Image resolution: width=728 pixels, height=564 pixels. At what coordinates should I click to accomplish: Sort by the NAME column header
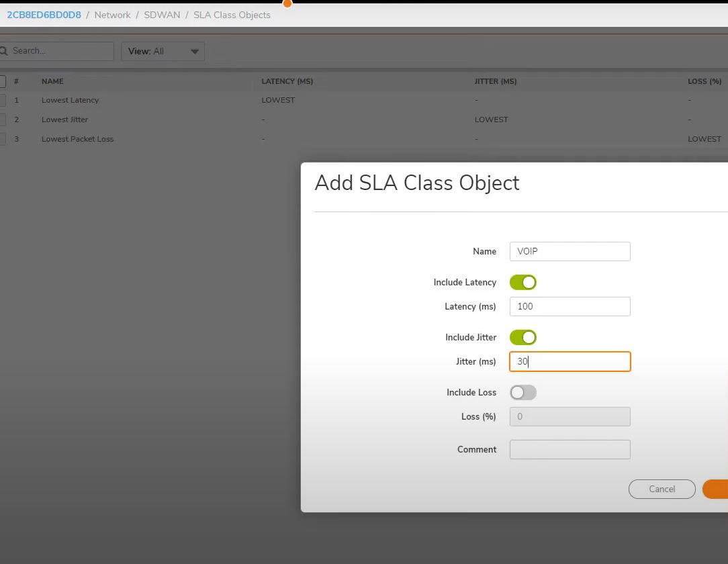52,81
